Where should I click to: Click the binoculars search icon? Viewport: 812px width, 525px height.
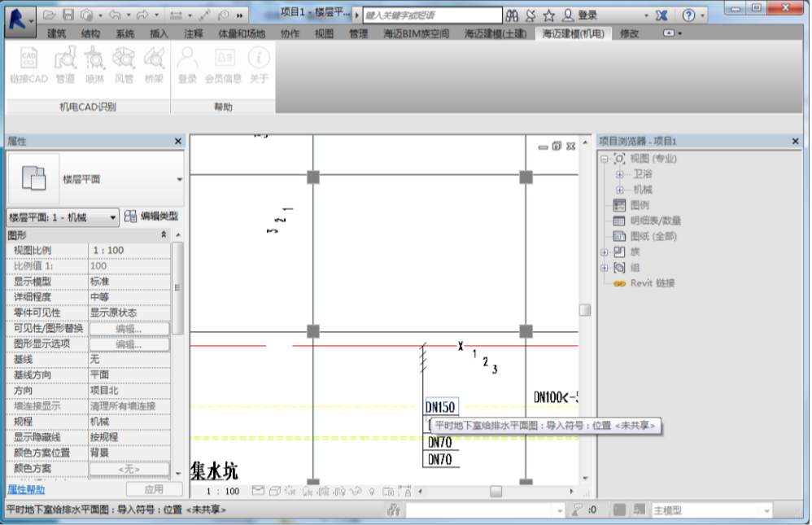pos(512,15)
